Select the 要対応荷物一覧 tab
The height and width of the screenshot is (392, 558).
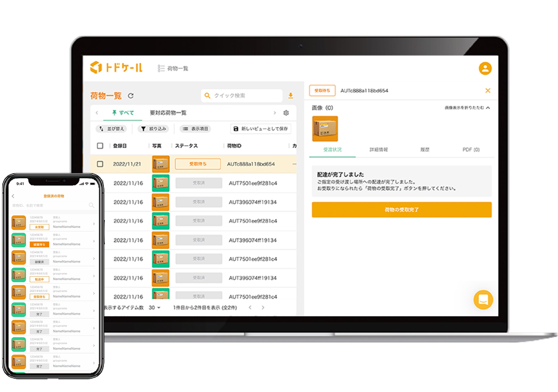tap(168, 113)
